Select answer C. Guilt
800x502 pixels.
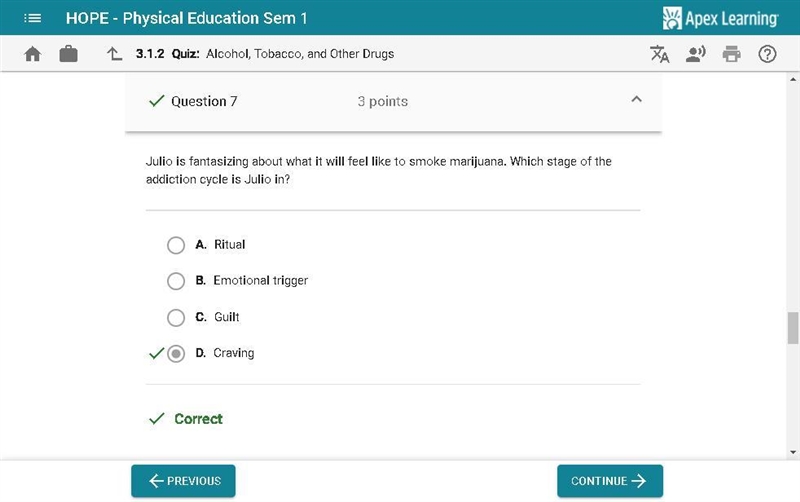[176, 317]
